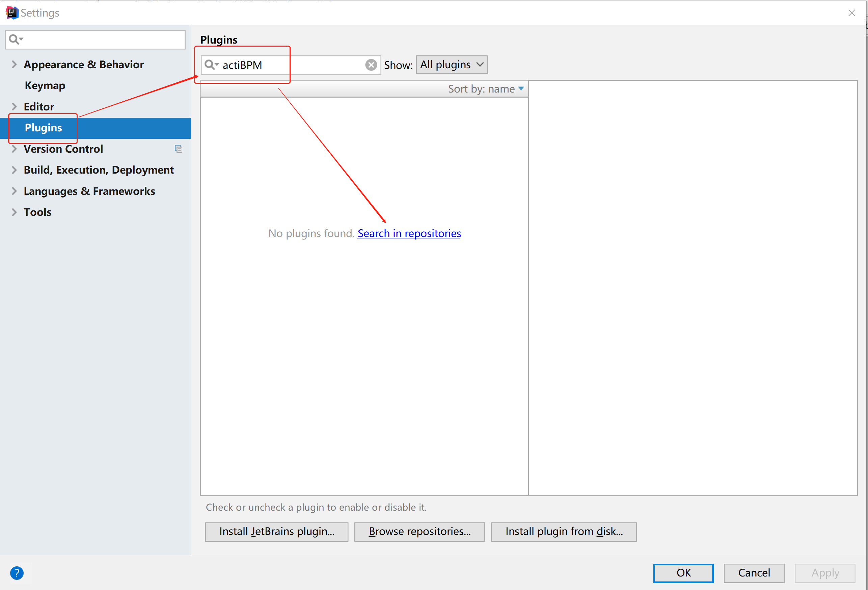This screenshot has height=590, width=868.
Task: Select the Plugins menu item in sidebar
Action: tap(43, 127)
